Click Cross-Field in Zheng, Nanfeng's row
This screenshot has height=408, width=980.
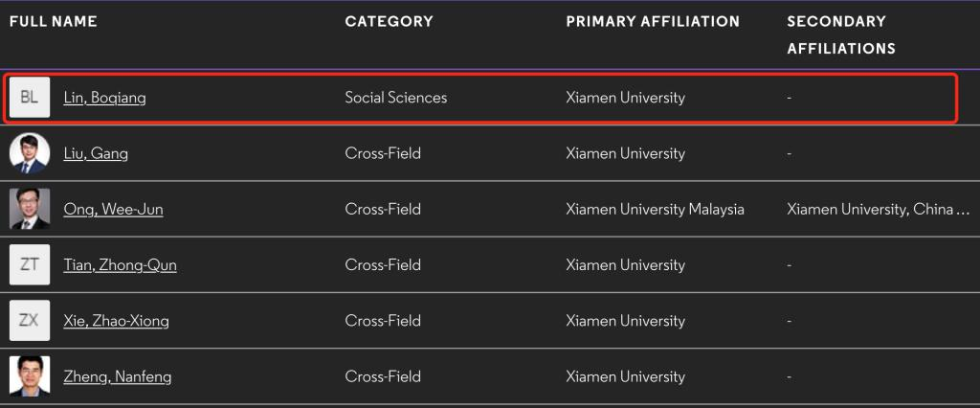click(383, 376)
